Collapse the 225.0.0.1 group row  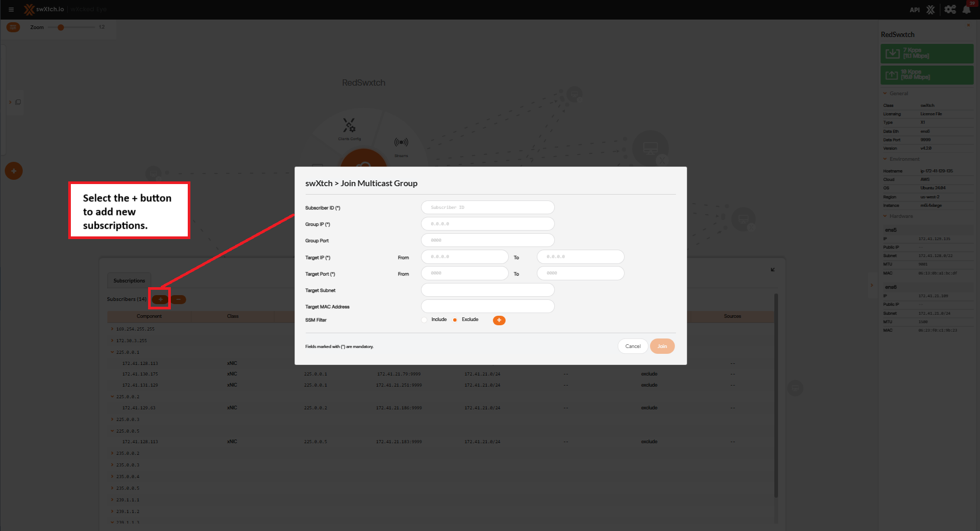(x=112, y=352)
